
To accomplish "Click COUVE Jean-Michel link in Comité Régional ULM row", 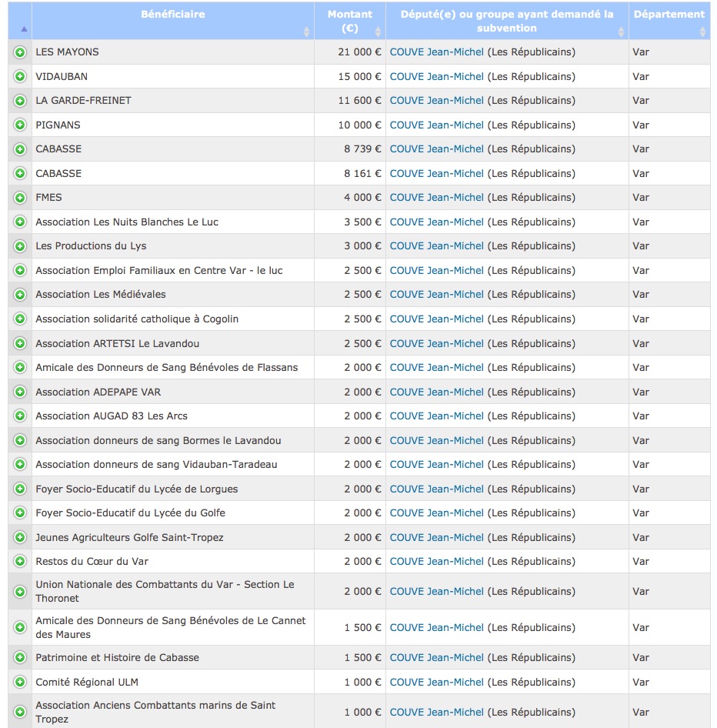I will 437,682.
